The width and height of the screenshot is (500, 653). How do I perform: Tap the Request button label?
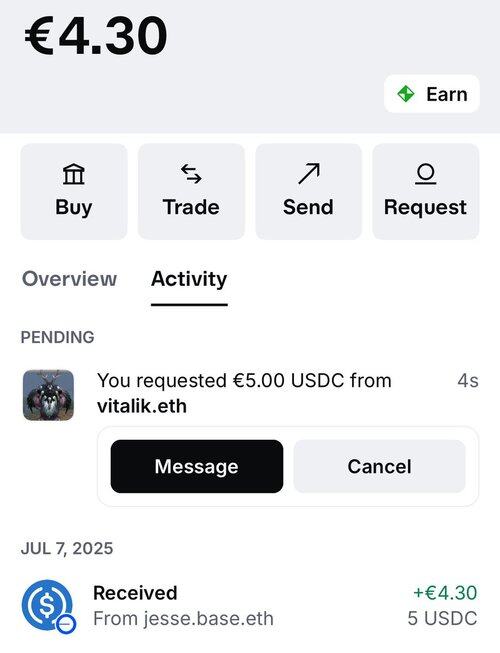425,207
